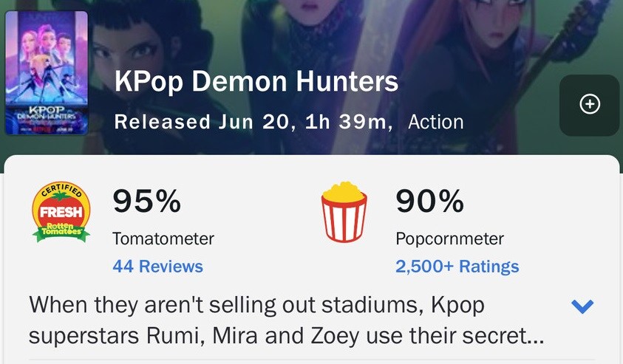Screen dimensions: 623x364
Task: Tap the synopsis text about Kpop superstars
Action: coord(286,320)
